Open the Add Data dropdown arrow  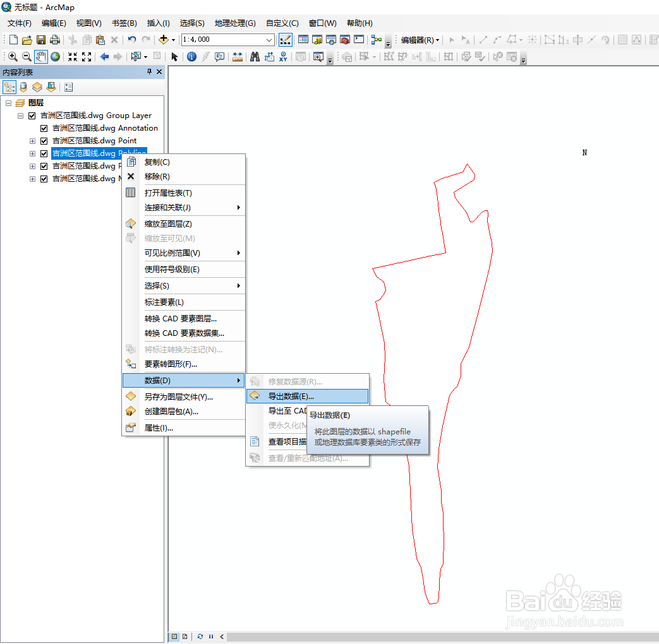tap(173, 40)
